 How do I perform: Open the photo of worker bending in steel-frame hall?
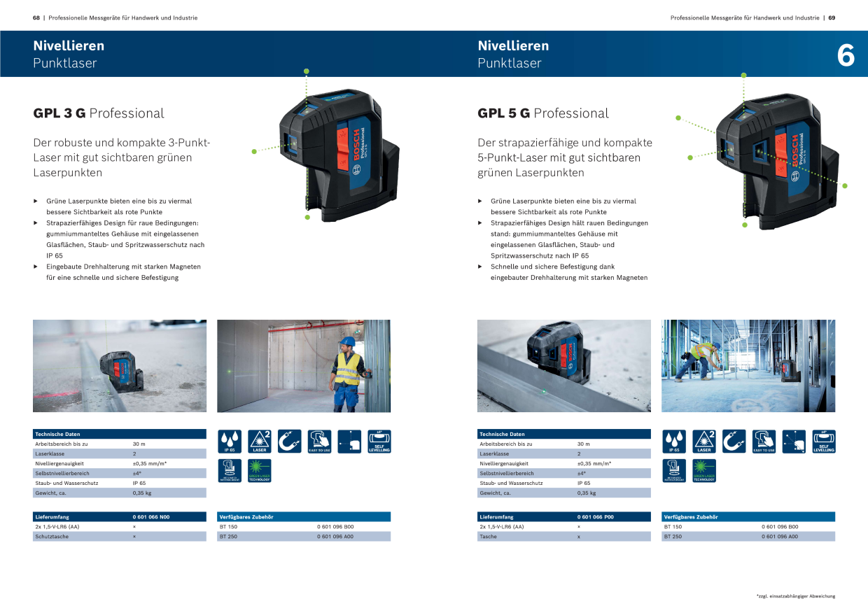point(748,366)
